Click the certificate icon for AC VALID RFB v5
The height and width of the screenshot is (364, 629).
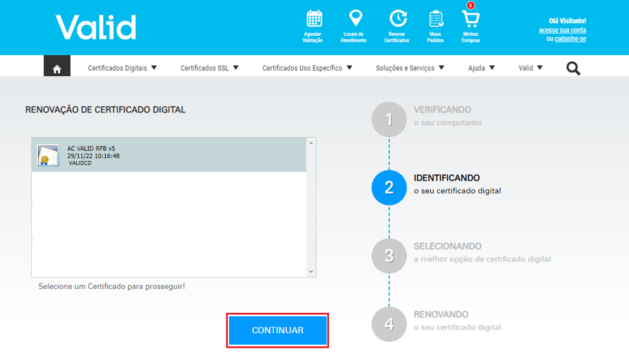pyautogui.click(x=48, y=155)
